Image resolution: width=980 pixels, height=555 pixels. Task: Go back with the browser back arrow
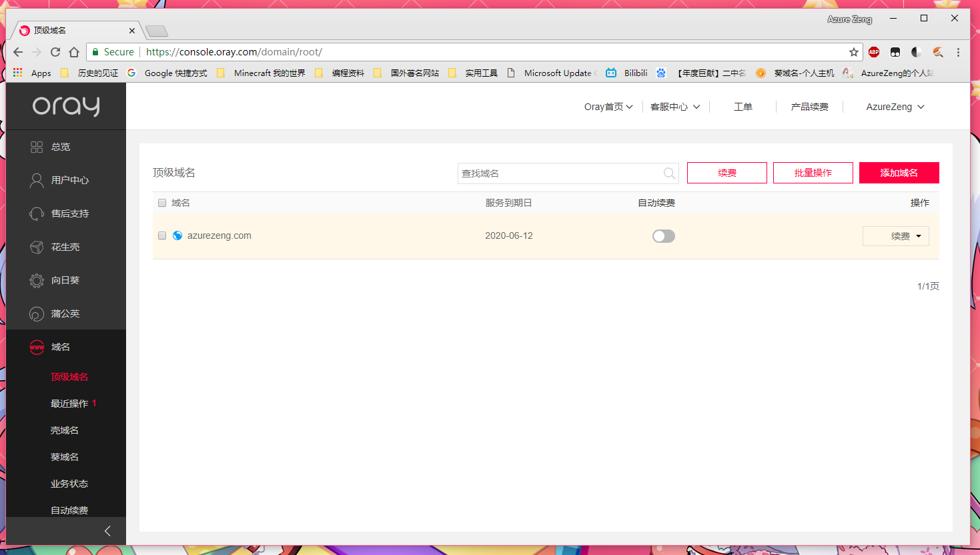18,52
